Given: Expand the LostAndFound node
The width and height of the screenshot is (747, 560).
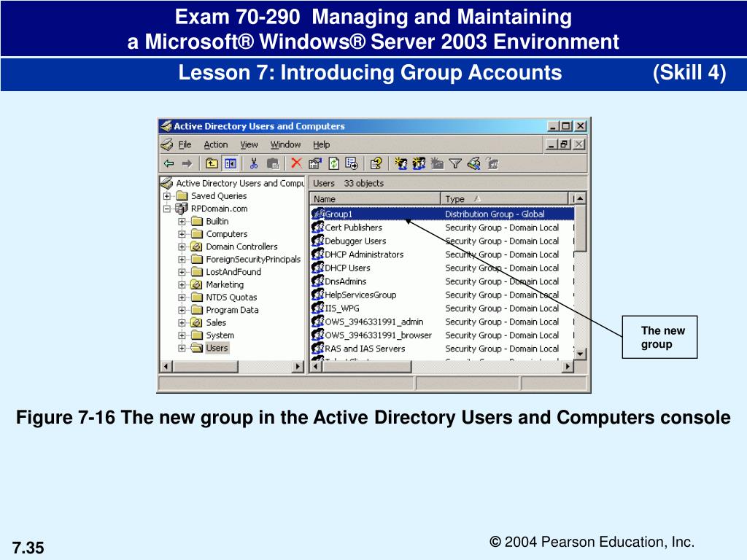Looking at the screenshot, I should pos(182,273).
